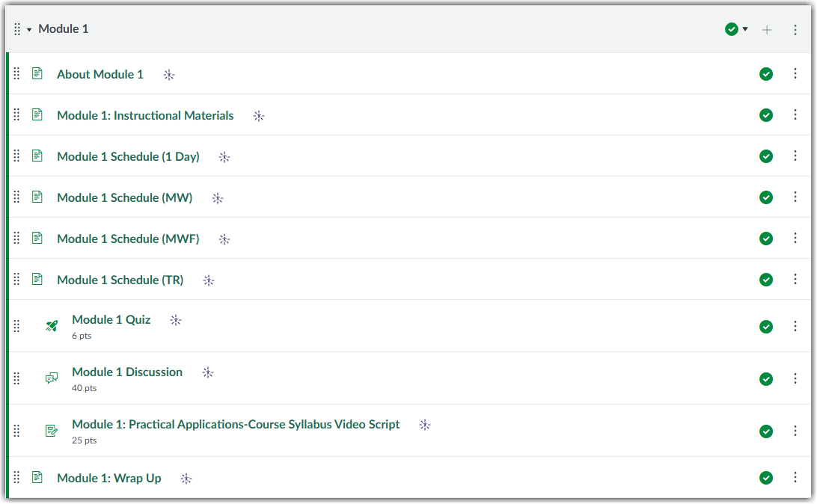Open options menu for Module 1 Quiz

[x=795, y=326]
